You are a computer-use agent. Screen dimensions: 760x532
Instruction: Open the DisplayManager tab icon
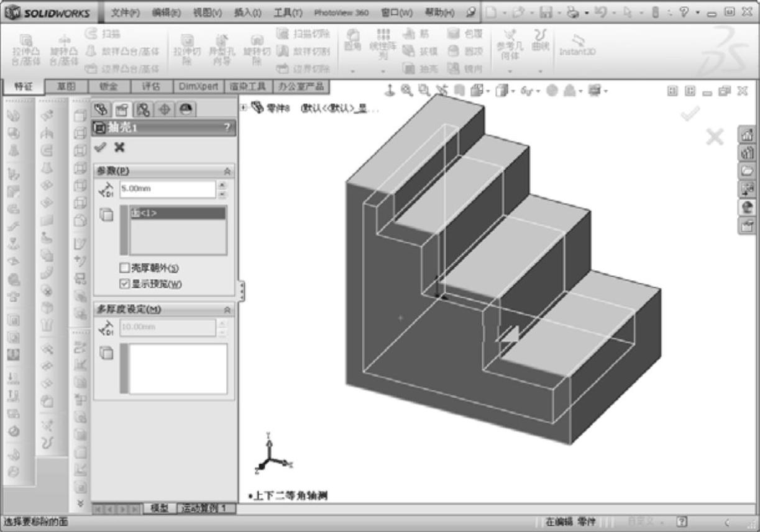coord(185,110)
